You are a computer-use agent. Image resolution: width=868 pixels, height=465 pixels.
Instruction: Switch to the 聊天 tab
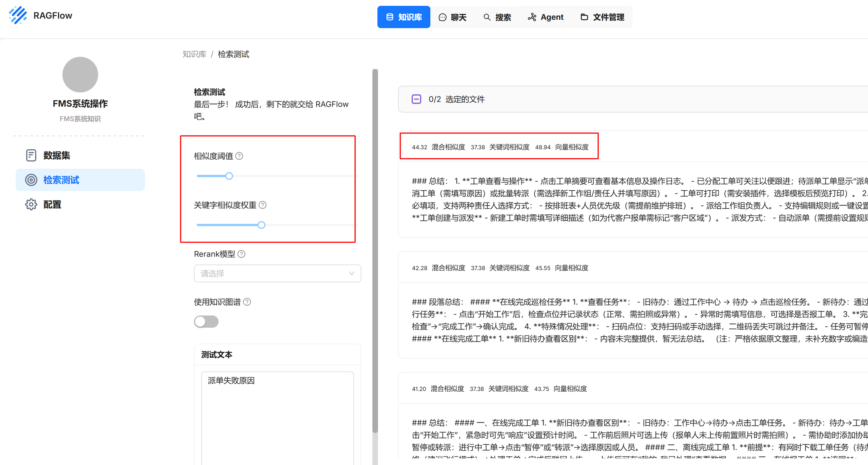pyautogui.click(x=453, y=17)
